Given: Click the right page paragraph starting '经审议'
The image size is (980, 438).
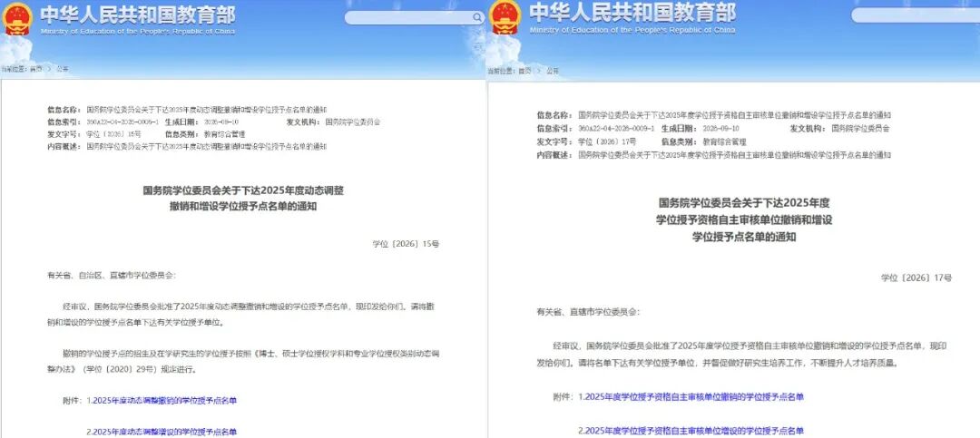Looking at the screenshot, I should tap(744, 354).
